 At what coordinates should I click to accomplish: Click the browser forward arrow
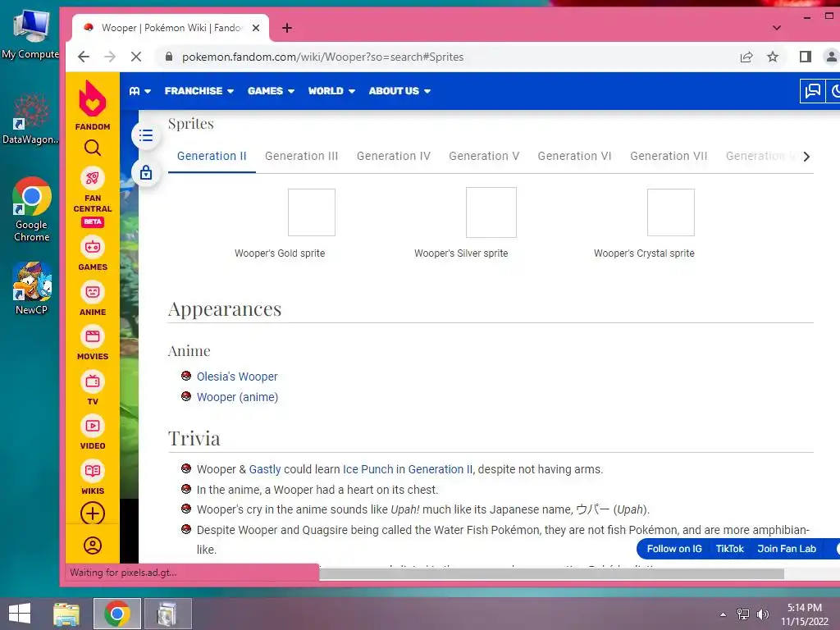[110, 57]
